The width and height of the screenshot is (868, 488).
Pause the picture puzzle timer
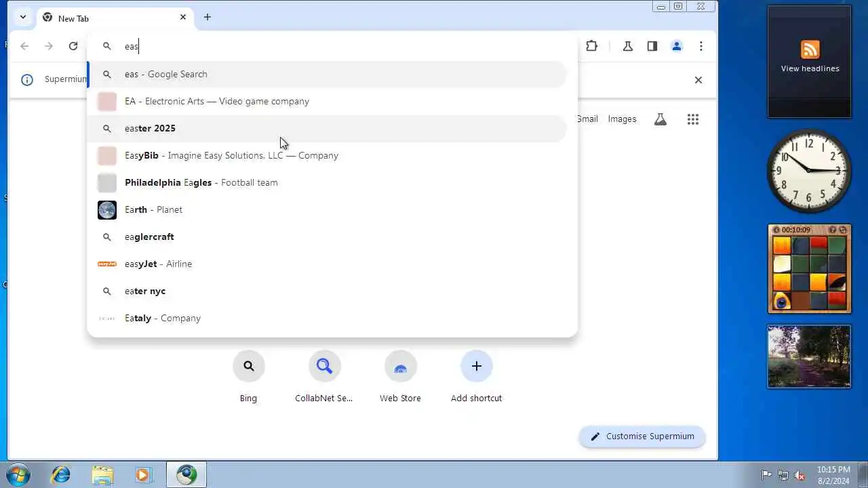pyautogui.click(x=777, y=230)
